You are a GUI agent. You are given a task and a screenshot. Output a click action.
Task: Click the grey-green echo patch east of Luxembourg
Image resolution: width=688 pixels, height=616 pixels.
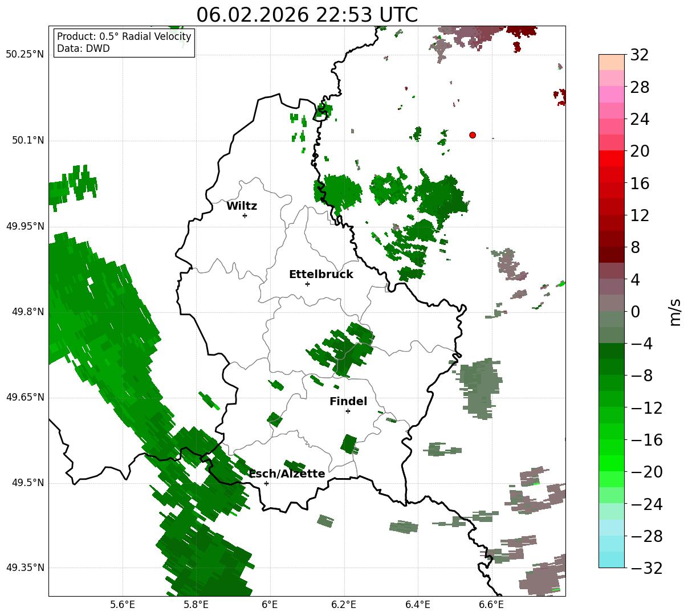tap(480, 387)
